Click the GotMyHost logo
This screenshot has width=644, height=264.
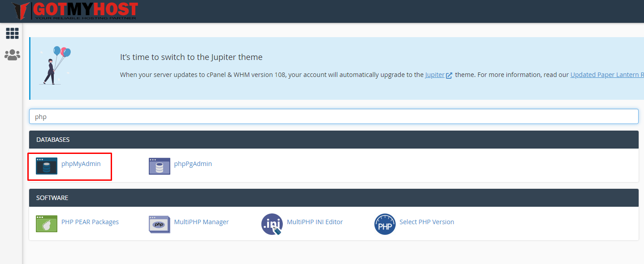[75, 11]
